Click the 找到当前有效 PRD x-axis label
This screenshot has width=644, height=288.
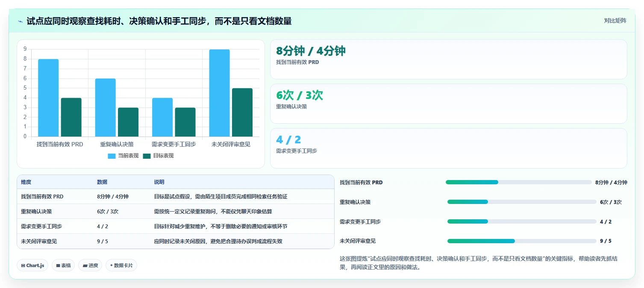tap(60, 145)
